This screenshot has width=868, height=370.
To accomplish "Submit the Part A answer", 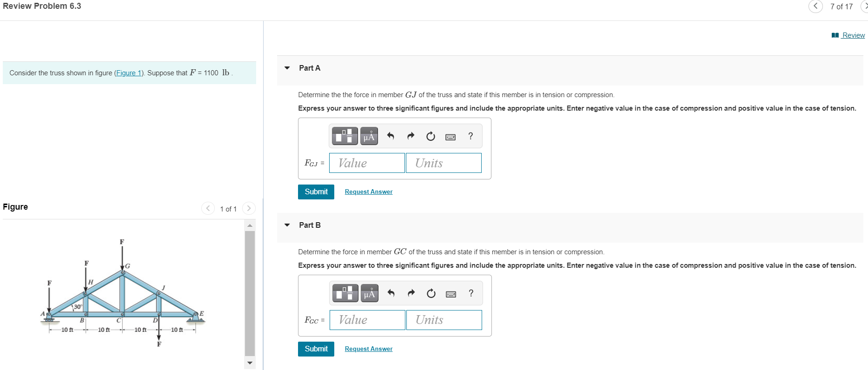I will coord(316,192).
